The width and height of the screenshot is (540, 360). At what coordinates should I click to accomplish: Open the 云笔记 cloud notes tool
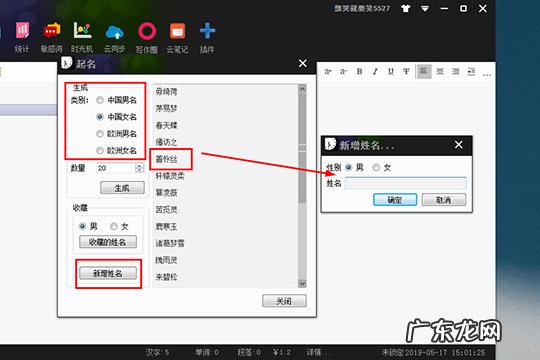[177, 37]
